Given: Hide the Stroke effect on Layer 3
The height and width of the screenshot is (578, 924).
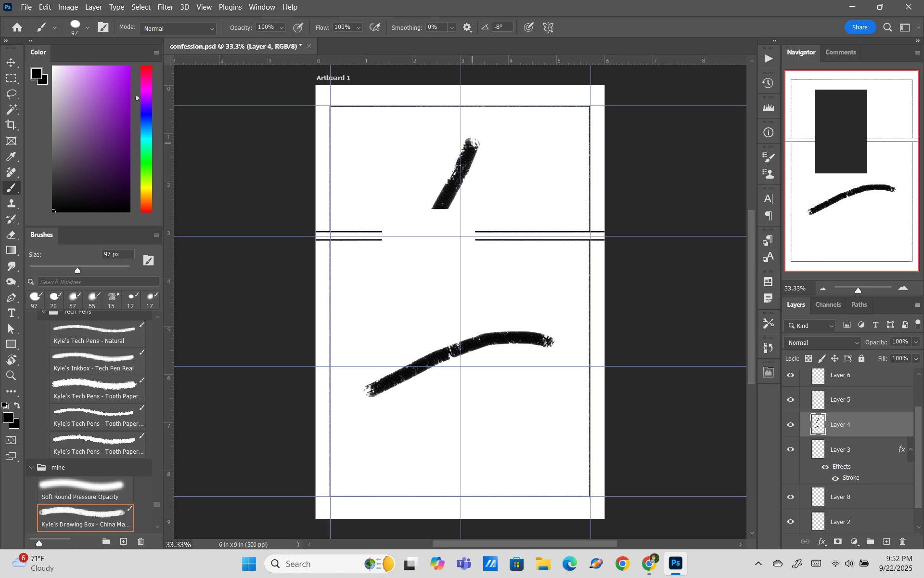Looking at the screenshot, I should pyautogui.click(x=835, y=478).
